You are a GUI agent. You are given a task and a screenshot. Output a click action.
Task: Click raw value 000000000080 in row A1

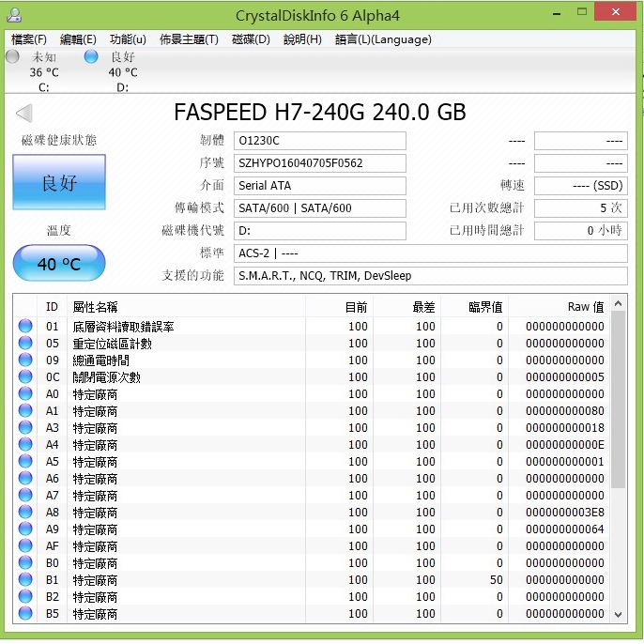click(565, 411)
